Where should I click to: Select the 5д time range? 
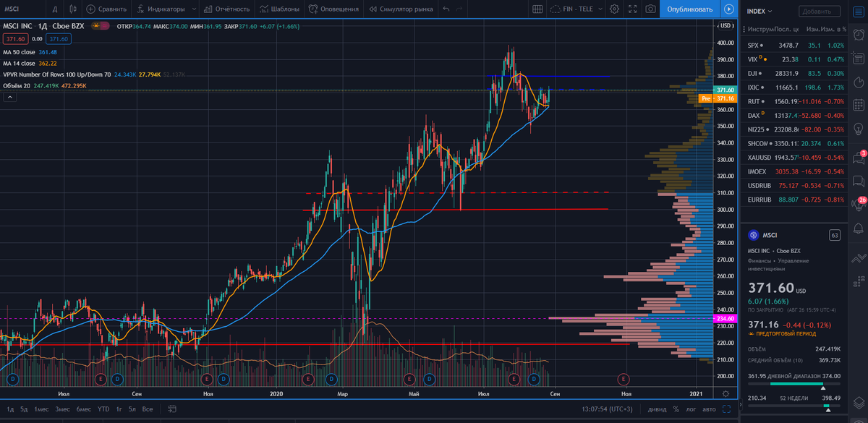point(24,409)
